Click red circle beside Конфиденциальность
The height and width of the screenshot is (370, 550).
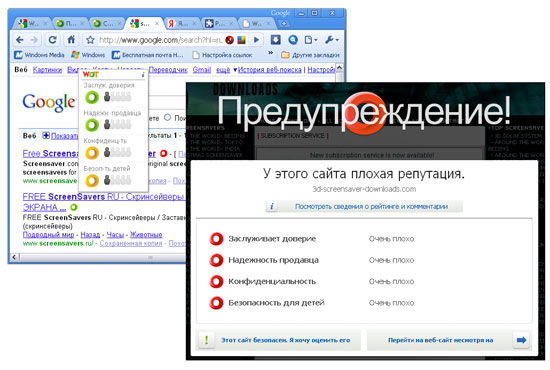(216, 282)
